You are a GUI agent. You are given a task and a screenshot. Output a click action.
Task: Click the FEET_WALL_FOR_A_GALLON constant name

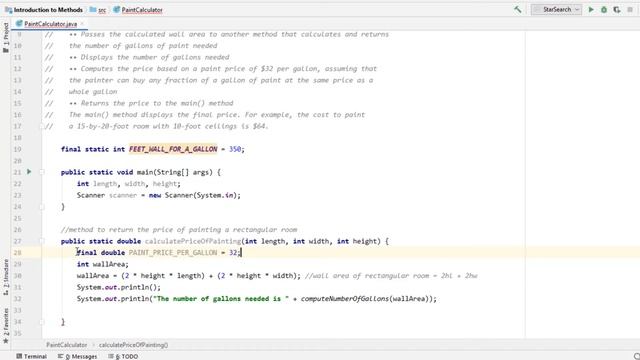[x=173, y=149]
